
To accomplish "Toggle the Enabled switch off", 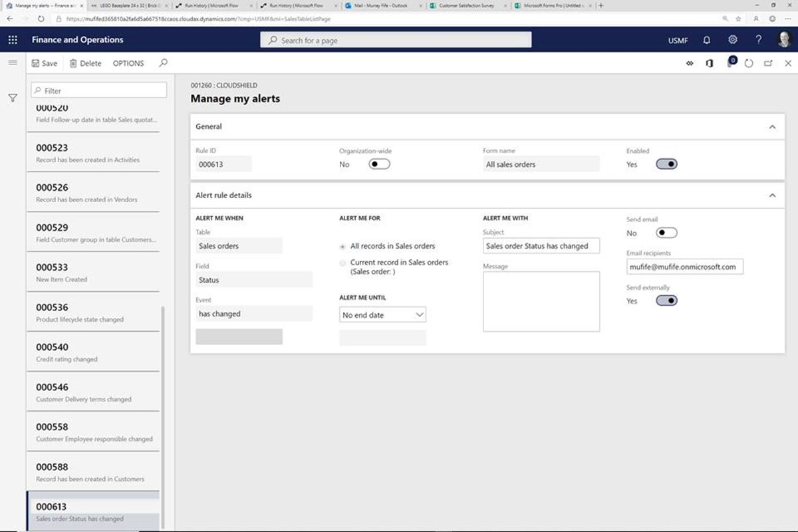I will (666, 164).
